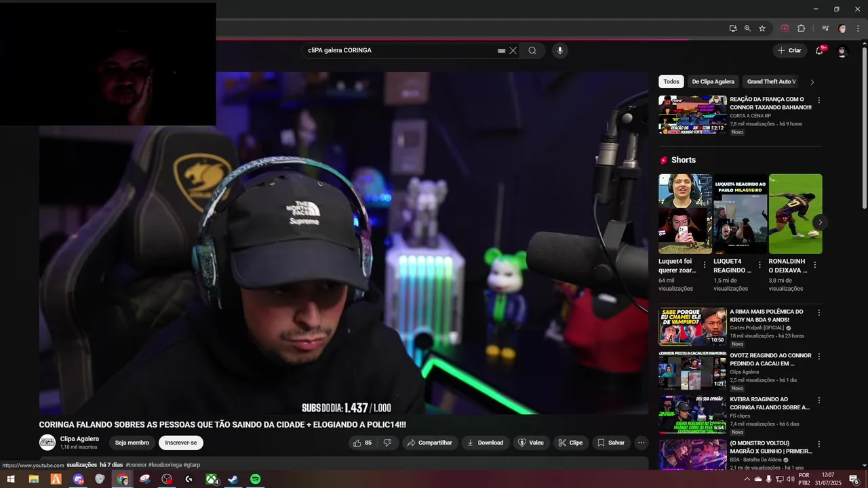Clear search text with X icon
The height and width of the screenshot is (488, 868).
click(x=513, y=50)
